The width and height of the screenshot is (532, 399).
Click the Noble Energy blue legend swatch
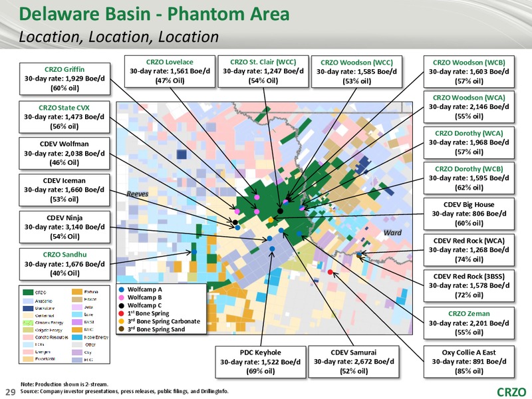click(x=77, y=337)
